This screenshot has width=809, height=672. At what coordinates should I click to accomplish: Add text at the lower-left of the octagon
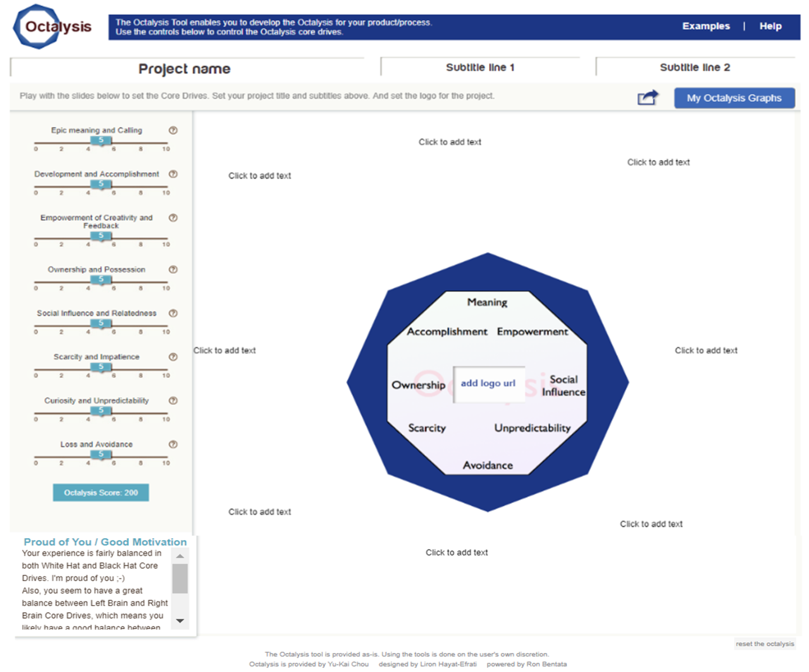coord(260,512)
